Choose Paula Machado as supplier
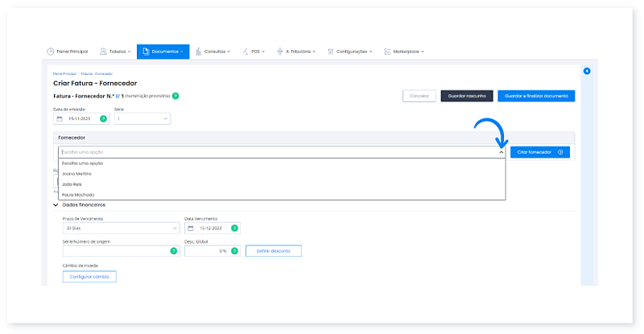Screen dimensions: 644x334 pyautogui.click(x=78, y=195)
